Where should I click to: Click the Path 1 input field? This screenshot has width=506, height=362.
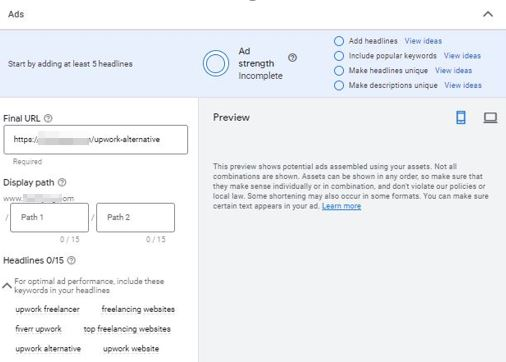(49, 217)
